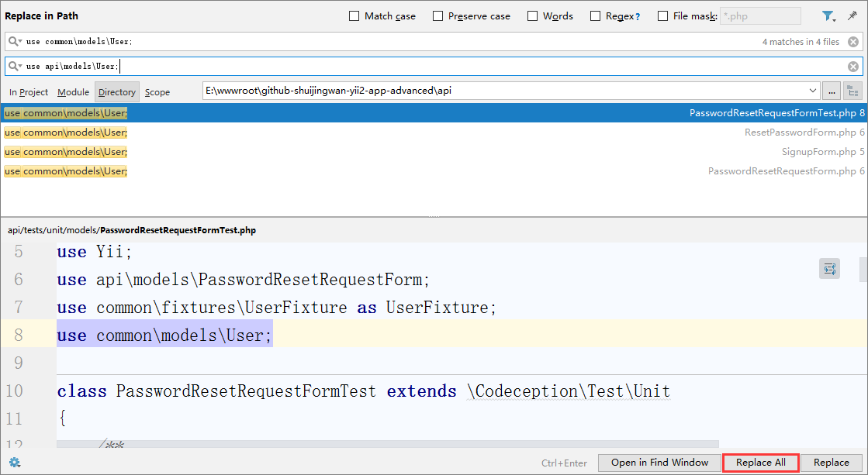Select the SignupForm.php result row
Image resolution: width=868 pixels, height=475 pixels.
(x=434, y=152)
